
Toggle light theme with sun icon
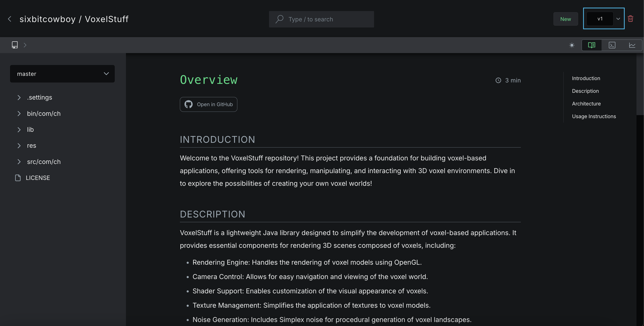coord(572,45)
